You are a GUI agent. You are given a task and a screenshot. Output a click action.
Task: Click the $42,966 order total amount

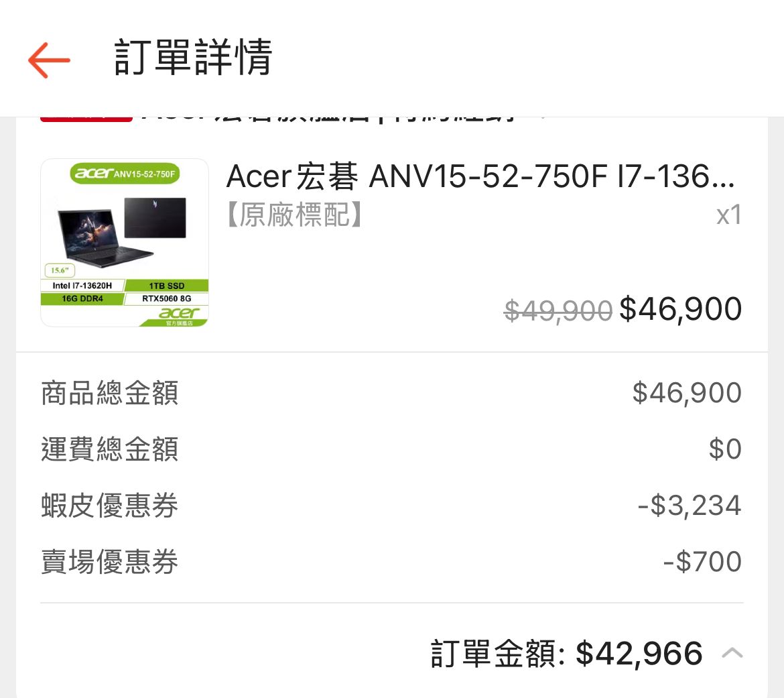tap(639, 654)
